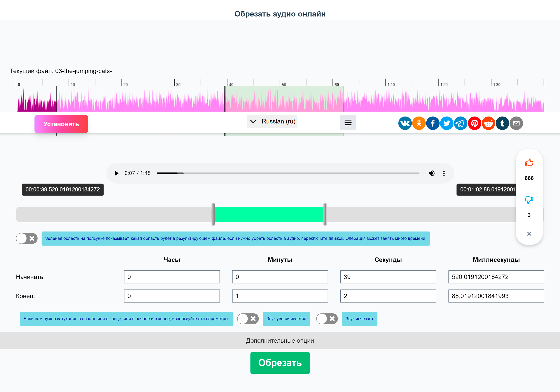Share on Tumblr icon
This screenshot has width=560, height=392.
502,123
